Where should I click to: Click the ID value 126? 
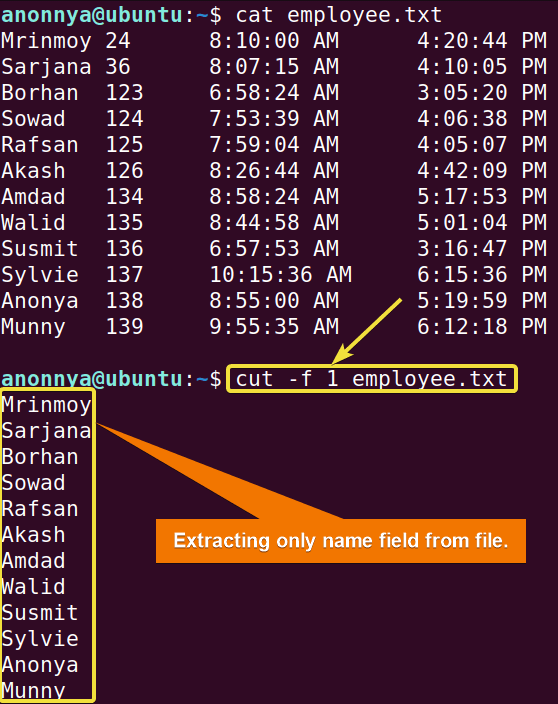pyautogui.click(x=124, y=171)
